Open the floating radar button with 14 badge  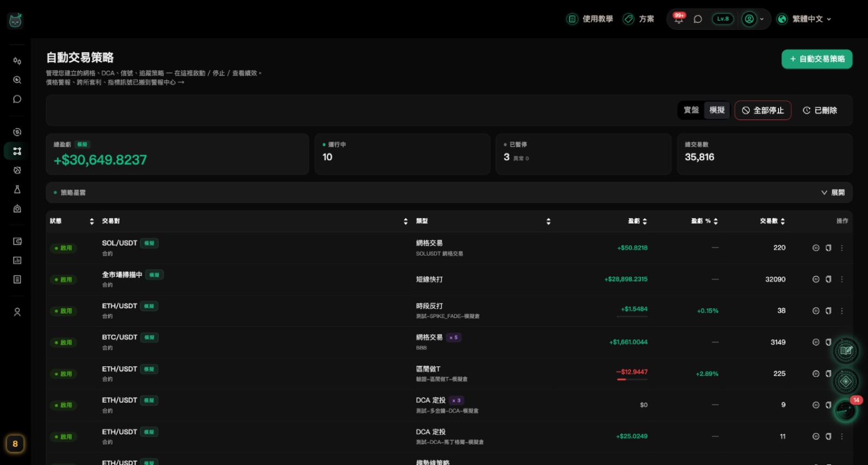coord(846,411)
